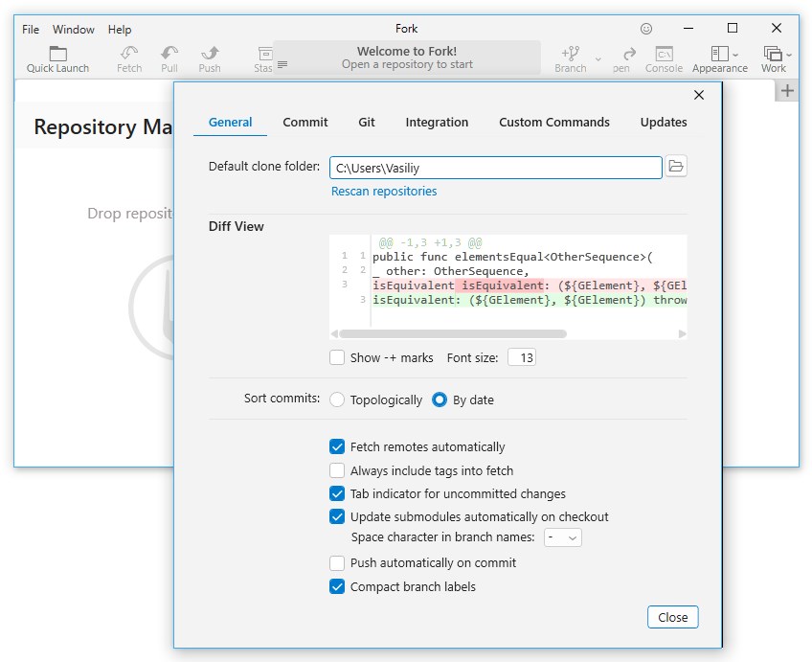Select Topologically sort option
The width and height of the screenshot is (812, 662).
(x=337, y=399)
